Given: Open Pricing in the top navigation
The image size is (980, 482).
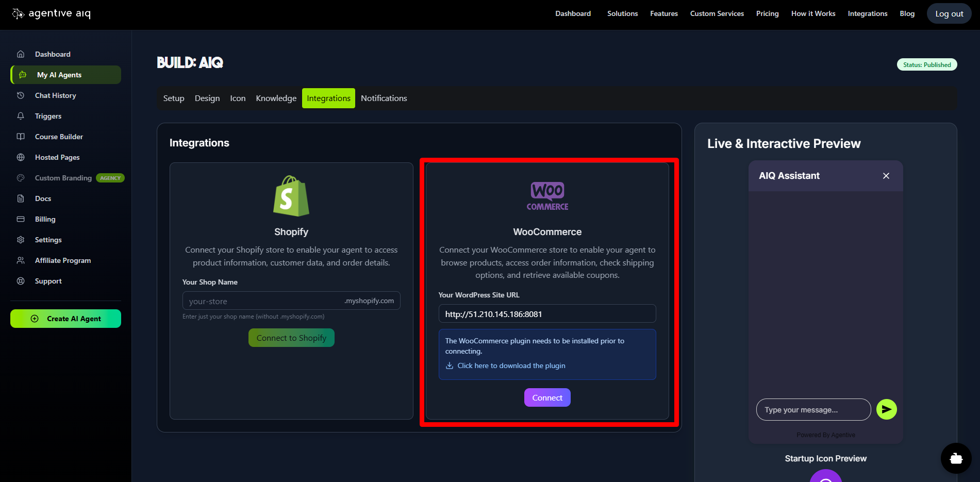Looking at the screenshot, I should point(767,13).
